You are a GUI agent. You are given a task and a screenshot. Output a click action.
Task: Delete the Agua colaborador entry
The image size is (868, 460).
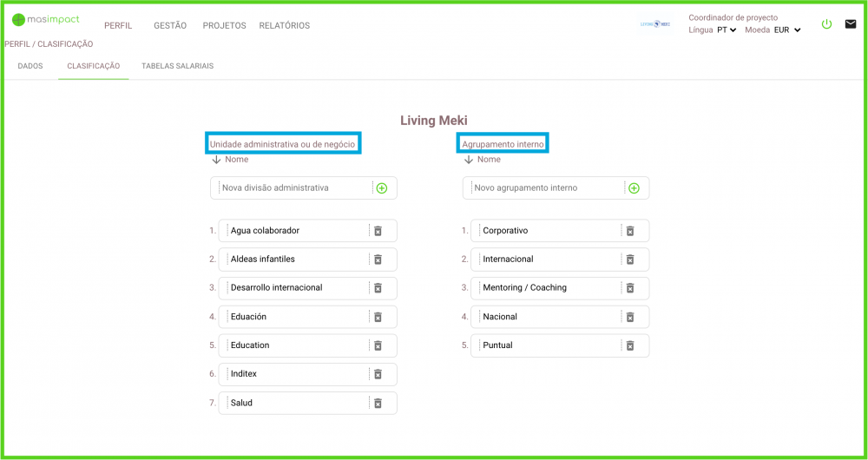pos(378,231)
